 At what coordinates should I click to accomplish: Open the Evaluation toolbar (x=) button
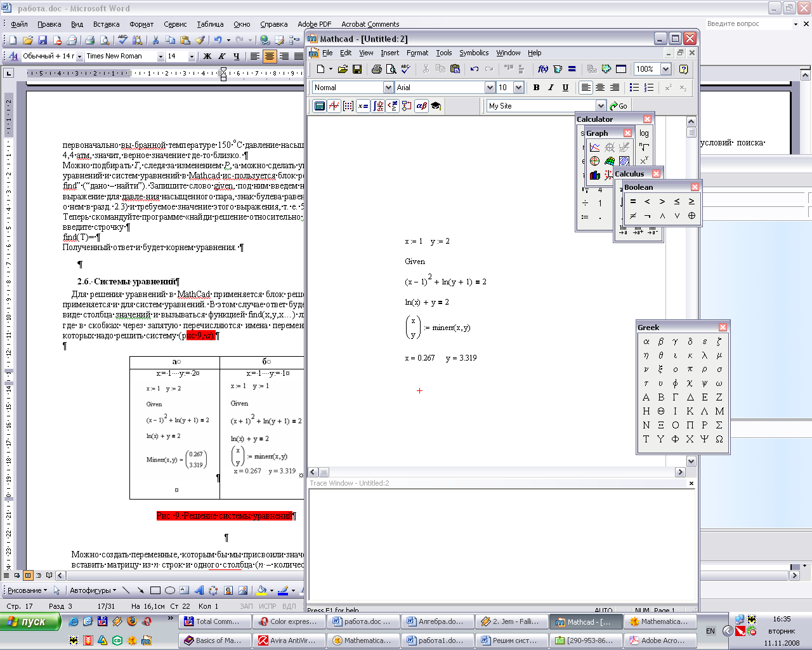[x=363, y=106]
